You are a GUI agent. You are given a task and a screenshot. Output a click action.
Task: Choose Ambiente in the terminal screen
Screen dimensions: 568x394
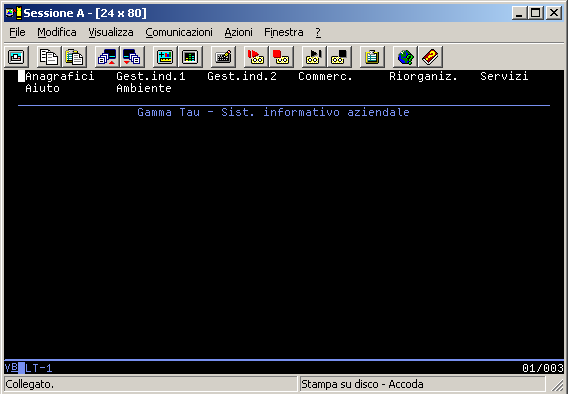[x=144, y=88]
